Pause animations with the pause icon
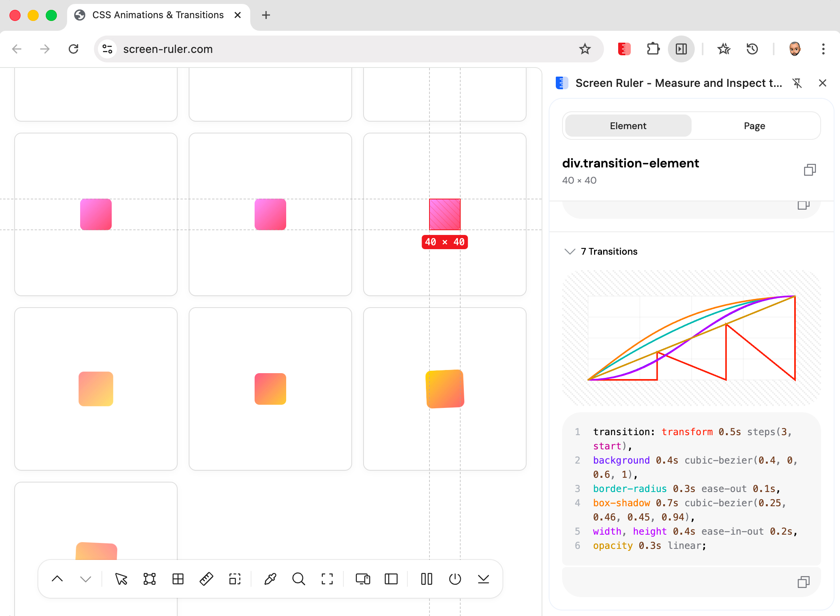This screenshot has width=840, height=616. 427,579
